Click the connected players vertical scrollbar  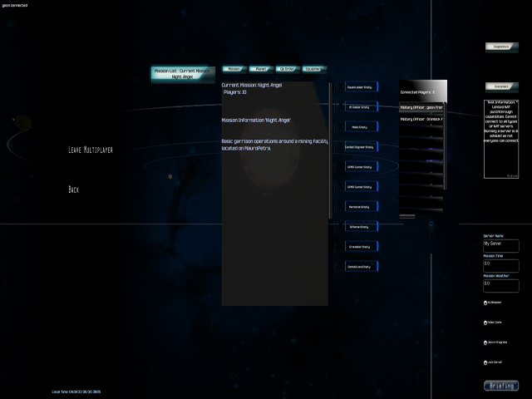pos(446,146)
